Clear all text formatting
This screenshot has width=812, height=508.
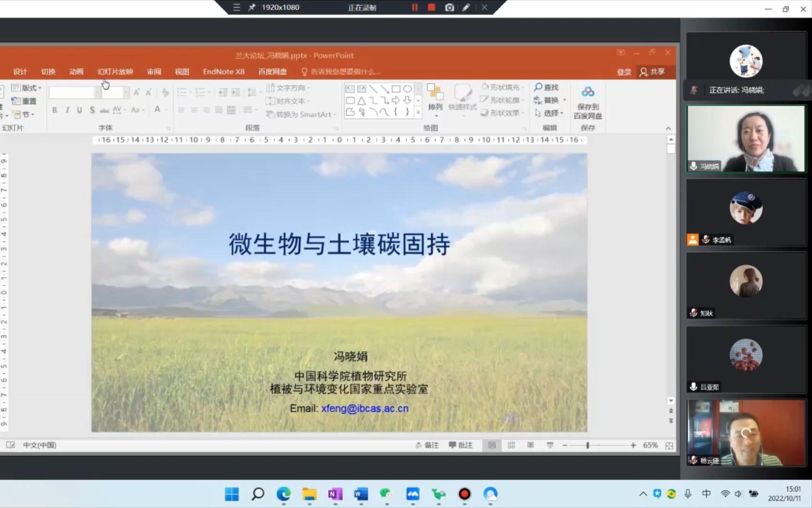point(165,93)
